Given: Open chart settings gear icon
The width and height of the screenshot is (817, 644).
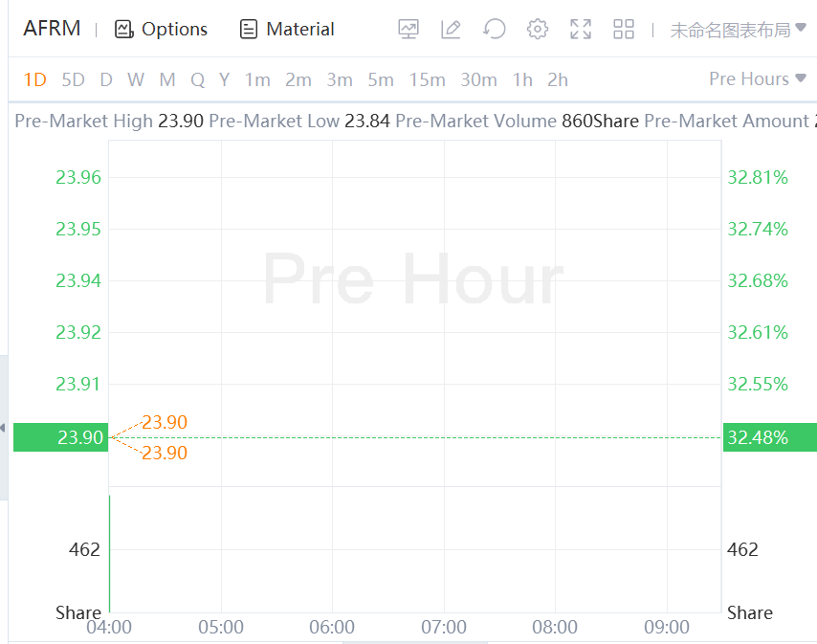Looking at the screenshot, I should coord(538,30).
